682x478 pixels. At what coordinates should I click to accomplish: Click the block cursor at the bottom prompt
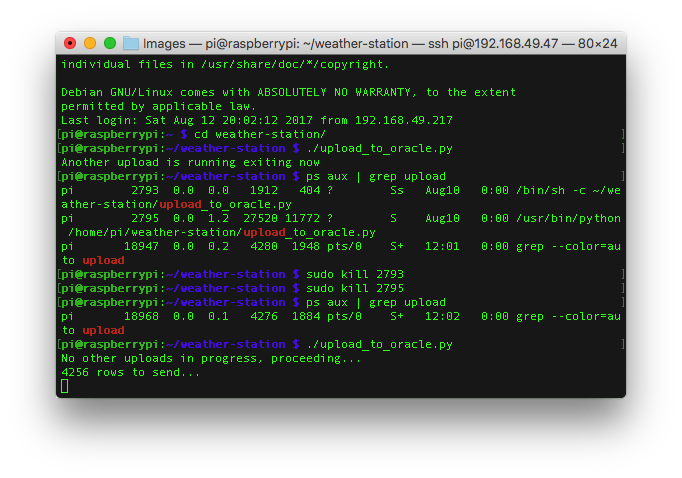[64, 386]
